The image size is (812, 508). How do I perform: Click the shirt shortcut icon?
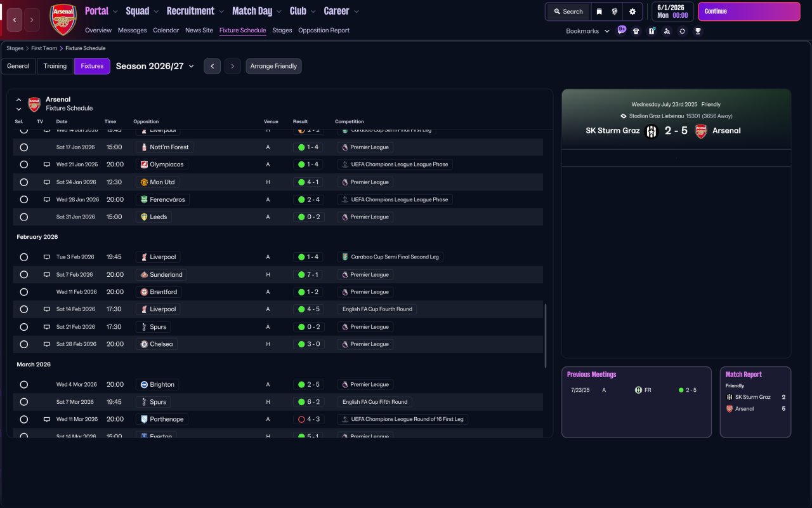click(636, 31)
